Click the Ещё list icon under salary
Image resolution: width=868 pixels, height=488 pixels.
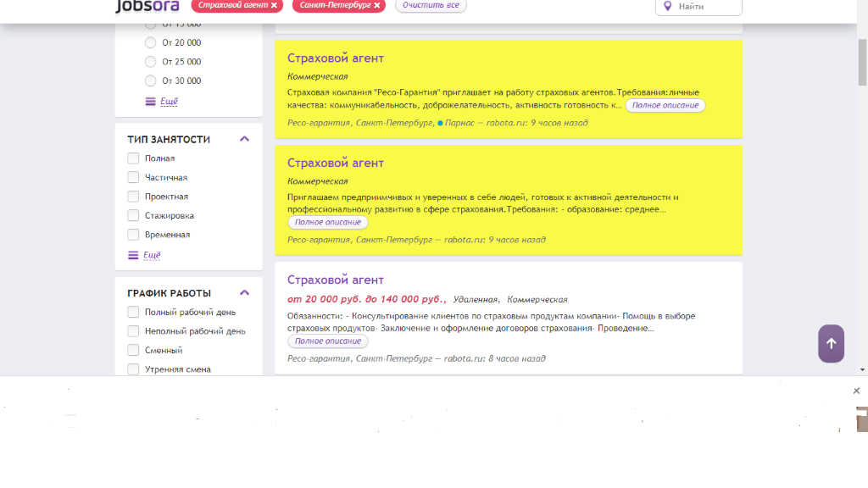(150, 101)
